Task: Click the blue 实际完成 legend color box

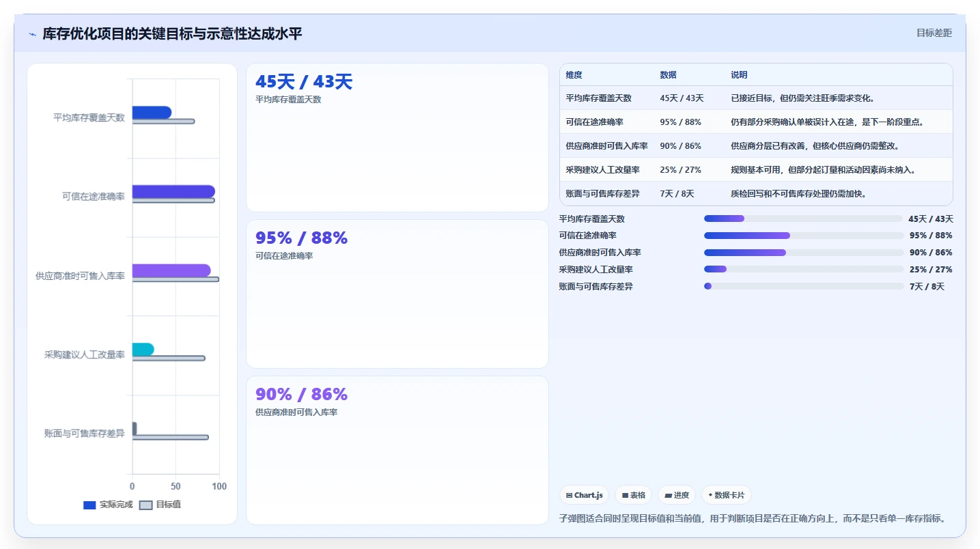Action: (x=89, y=505)
